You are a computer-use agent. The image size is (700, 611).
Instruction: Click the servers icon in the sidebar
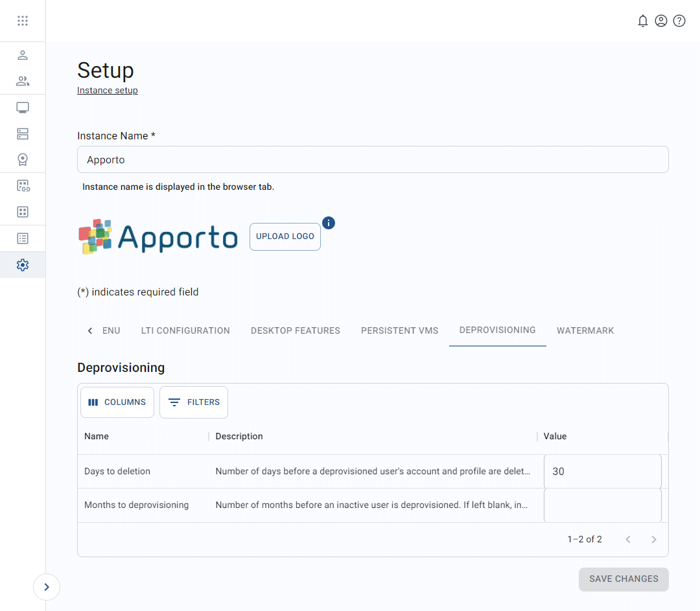(23, 133)
